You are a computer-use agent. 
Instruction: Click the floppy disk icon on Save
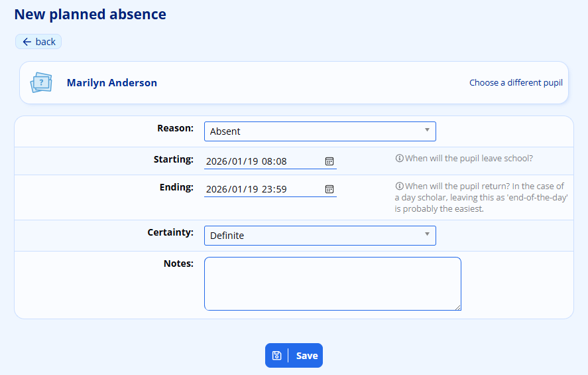pos(276,356)
